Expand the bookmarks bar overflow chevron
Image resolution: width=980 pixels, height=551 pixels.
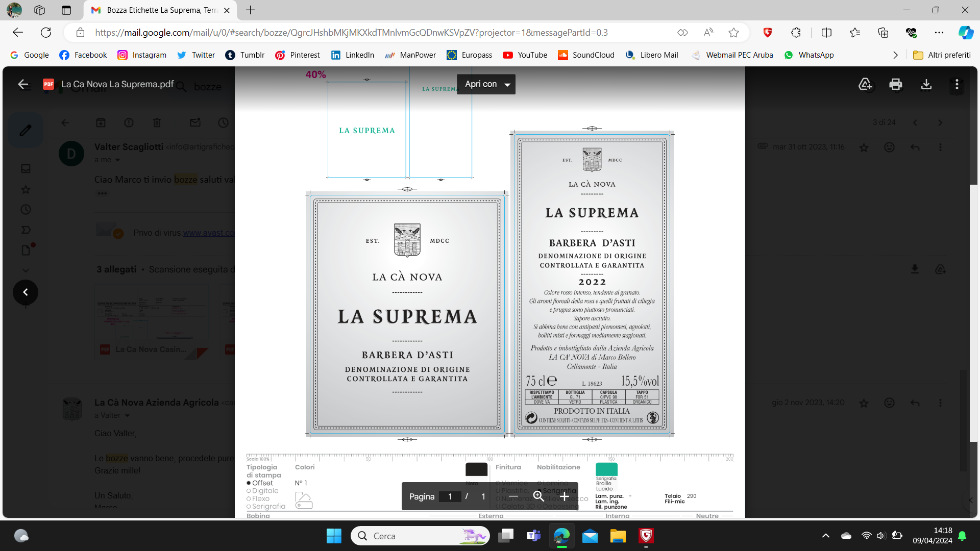click(895, 55)
